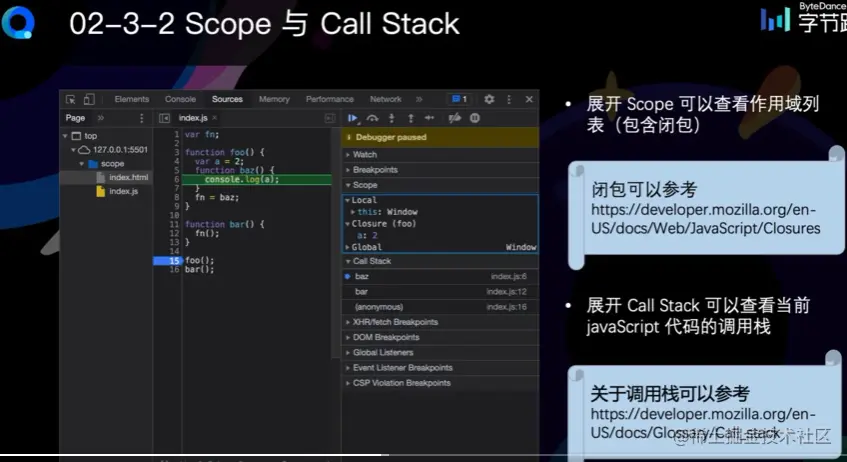The width and height of the screenshot is (847, 462).
Task: Open index.js:16 source location link
Action: [x=506, y=307]
